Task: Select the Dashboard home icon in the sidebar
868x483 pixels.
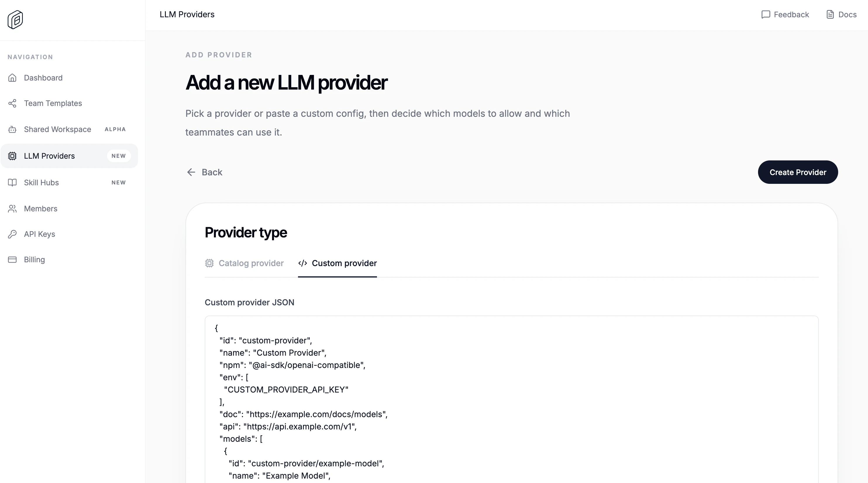Action: (x=12, y=78)
